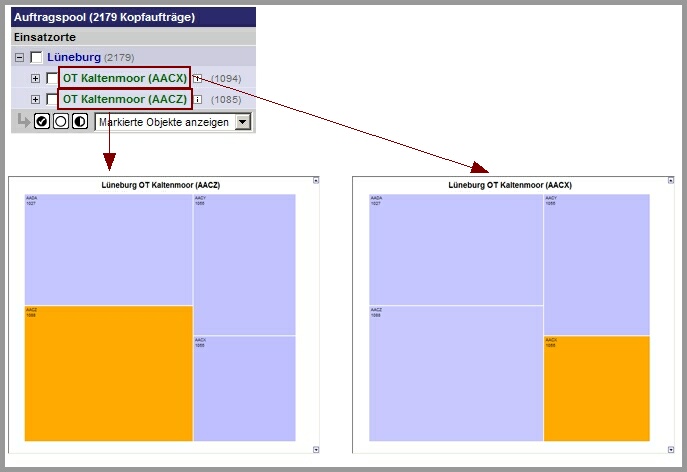This screenshot has height=472, width=687.
Task: Click top-right corner arrow of AACZ chart
Action: (x=316, y=181)
